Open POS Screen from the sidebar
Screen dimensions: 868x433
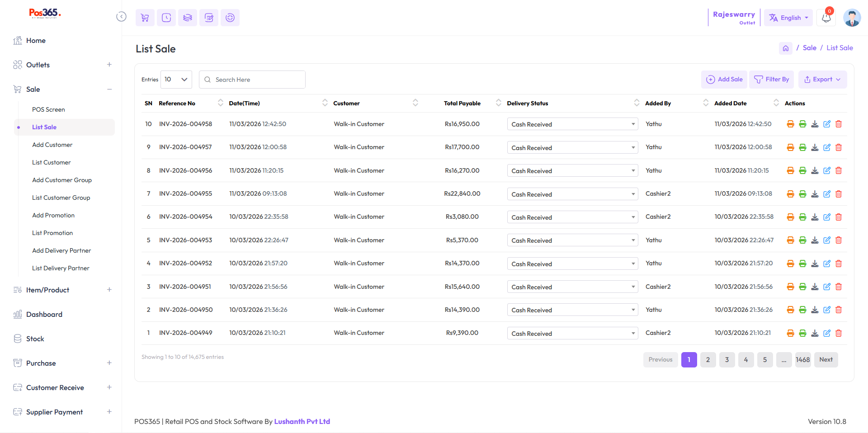[48, 109]
